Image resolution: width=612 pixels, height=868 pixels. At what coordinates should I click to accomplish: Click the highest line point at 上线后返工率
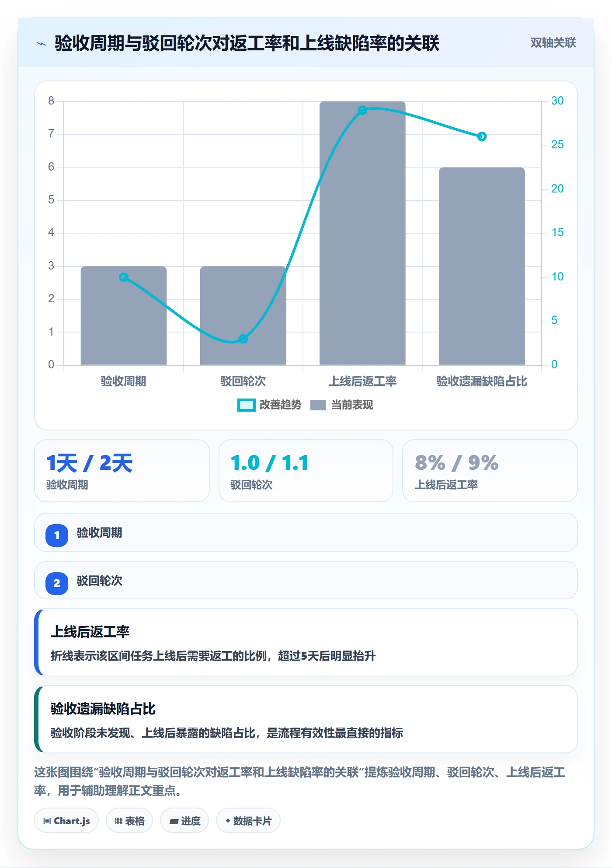coord(362,110)
